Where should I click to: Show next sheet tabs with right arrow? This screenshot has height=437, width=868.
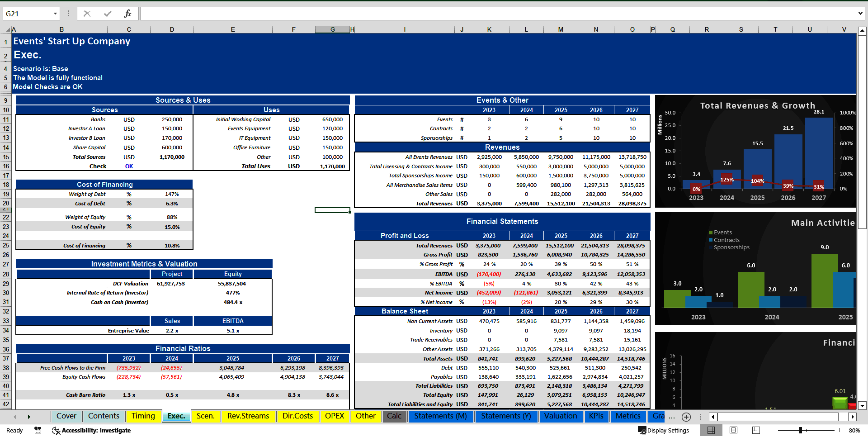(x=28, y=417)
